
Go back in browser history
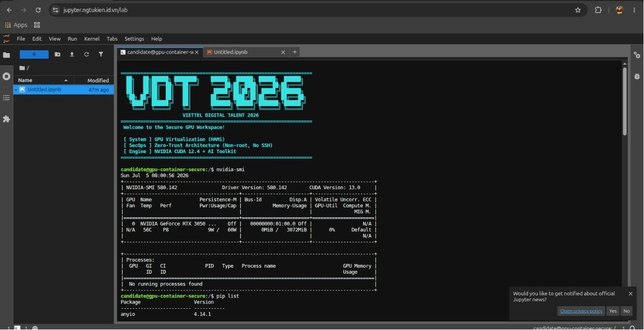pyautogui.click(x=9, y=10)
